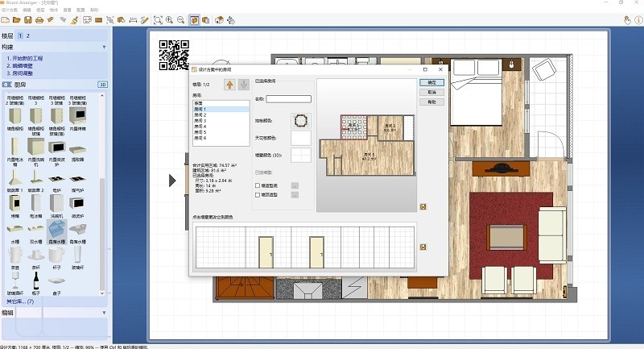Viewport: 644px width, 349px height.
Task: Click the 确定 button in dialog
Action: (431, 81)
